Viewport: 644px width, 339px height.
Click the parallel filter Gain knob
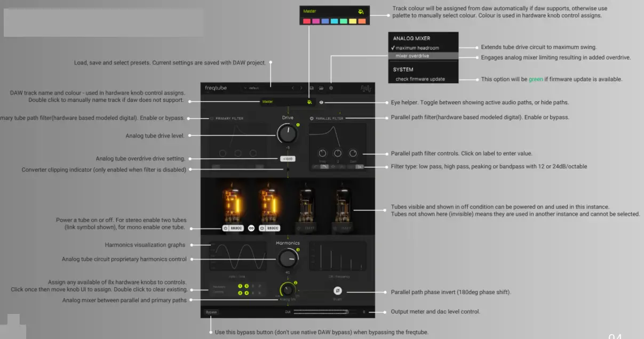click(353, 154)
